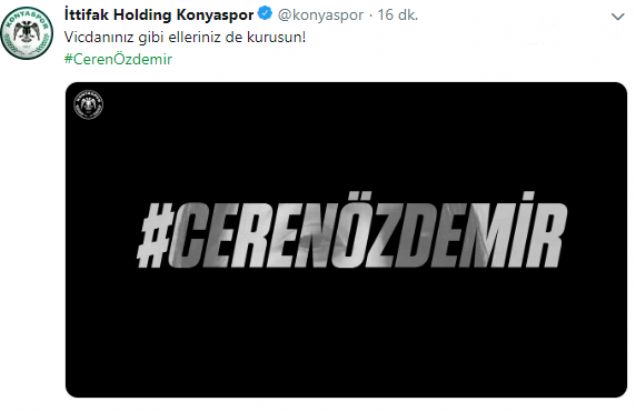Open the tweet via the 16 dk. timestamp
Image resolution: width=635 pixels, height=411 pixels.
pyautogui.click(x=397, y=15)
